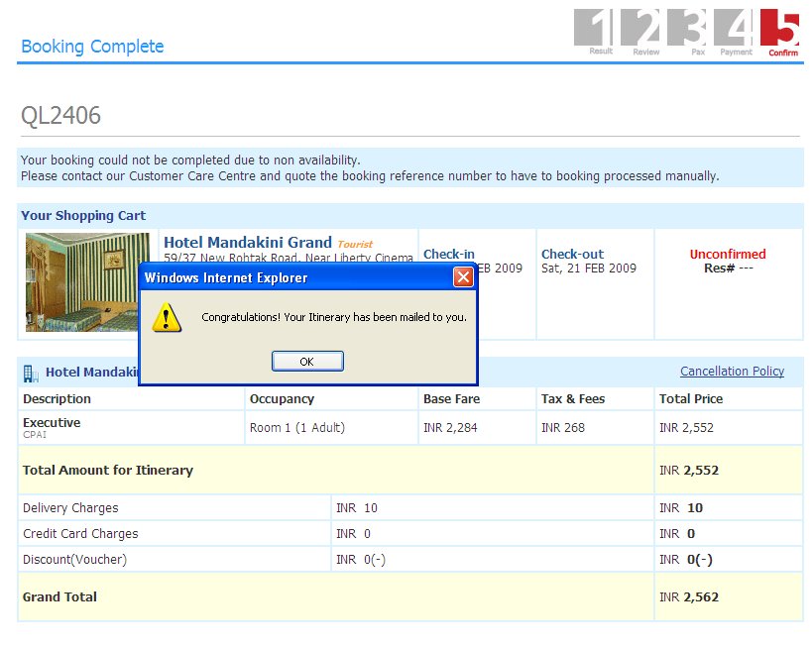The height and width of the screenshot is (646, 812).
Task: Open the Cancellation Policy link
Action: click(732, 372)
